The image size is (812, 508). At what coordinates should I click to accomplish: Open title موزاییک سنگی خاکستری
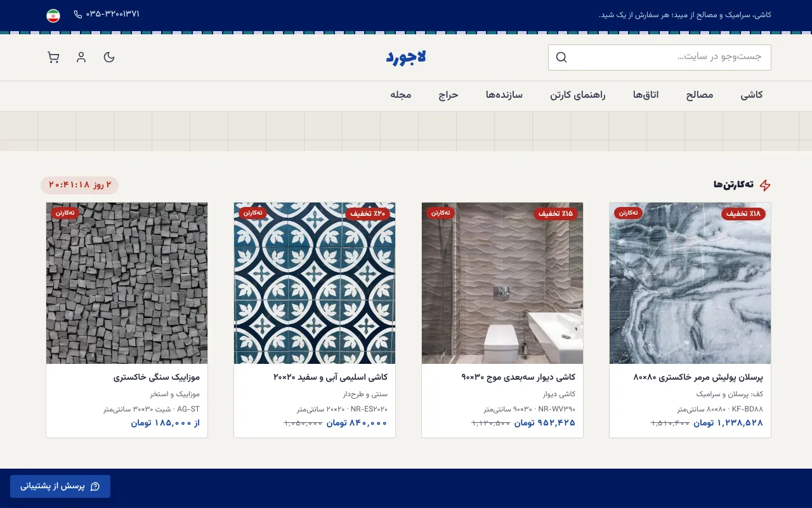(157, 377)
